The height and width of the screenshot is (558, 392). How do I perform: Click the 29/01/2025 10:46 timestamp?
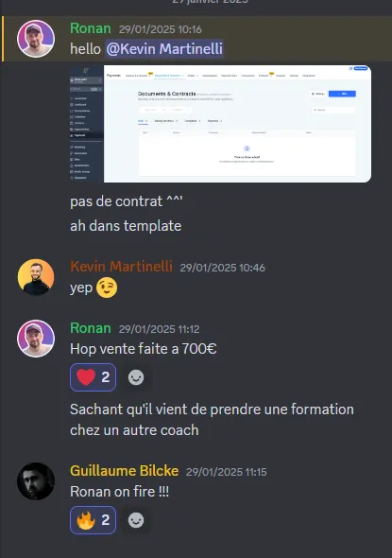tap(223, 268)
